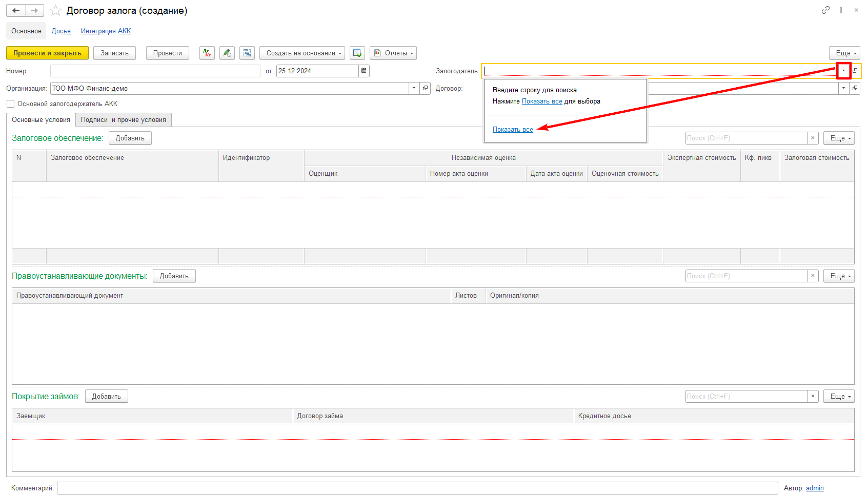The image size is (868, 495).
Task: Click the Договор займа column header
Action: click(x=433, y=416)
